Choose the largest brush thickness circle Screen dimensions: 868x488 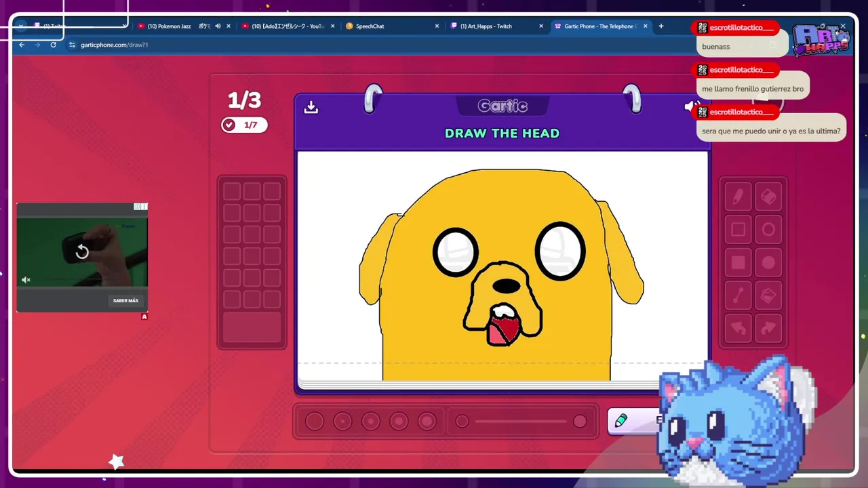(427, 422)
